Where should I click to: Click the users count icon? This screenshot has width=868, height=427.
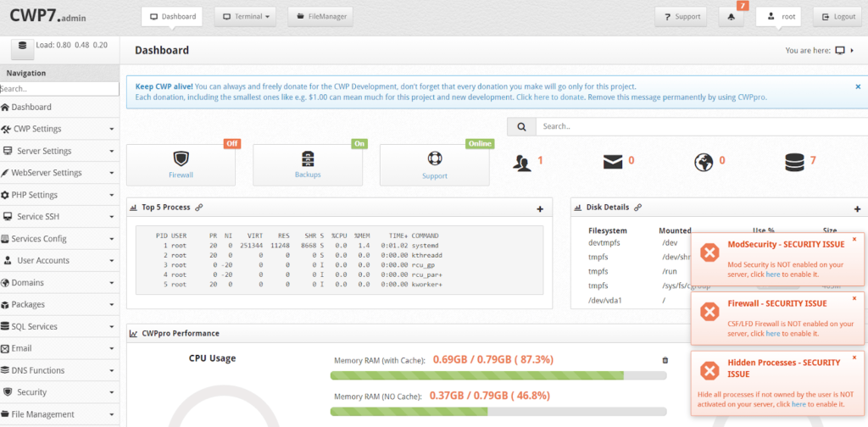[521, 162]
